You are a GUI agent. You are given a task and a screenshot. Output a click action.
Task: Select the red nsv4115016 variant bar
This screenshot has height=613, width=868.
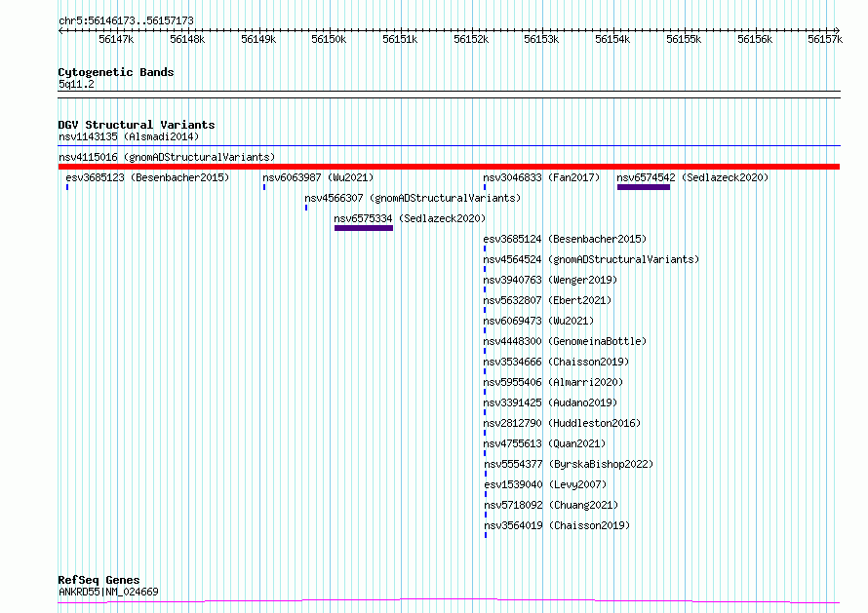pyautogui.click(x=449, y=167)
